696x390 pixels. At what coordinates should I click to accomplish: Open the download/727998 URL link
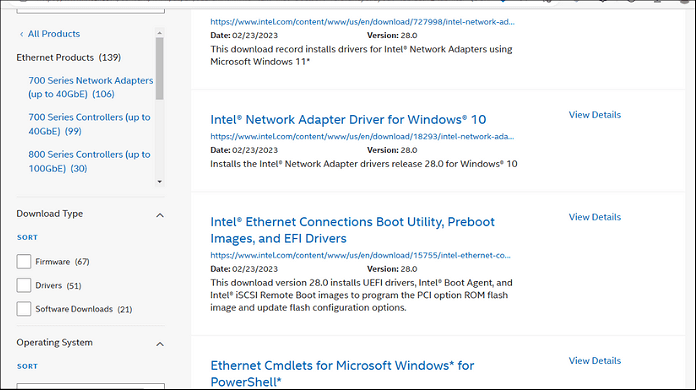pyautogui.click(x=362, y=22)
